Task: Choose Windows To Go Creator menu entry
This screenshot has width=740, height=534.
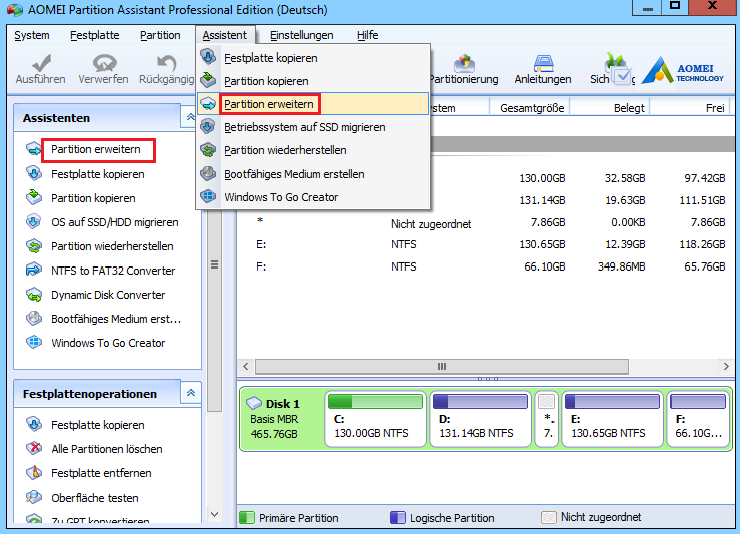Action: [x=312, y=197]
